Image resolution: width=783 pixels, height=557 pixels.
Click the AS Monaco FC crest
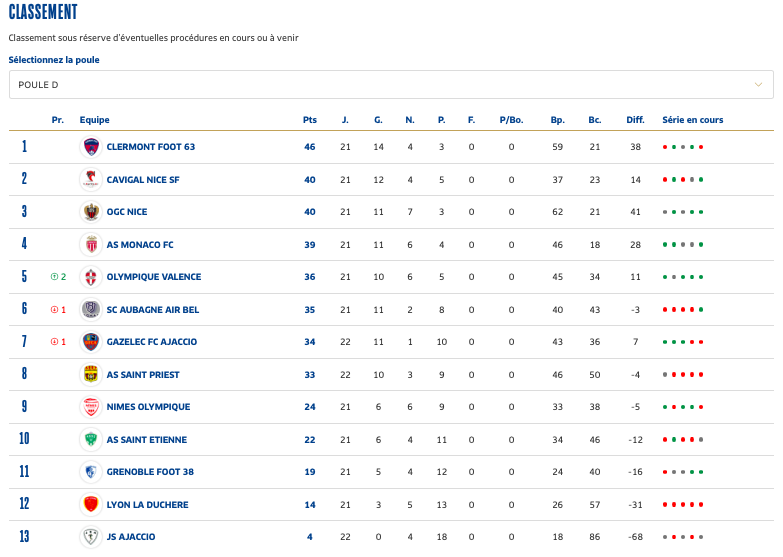point(91,245)
